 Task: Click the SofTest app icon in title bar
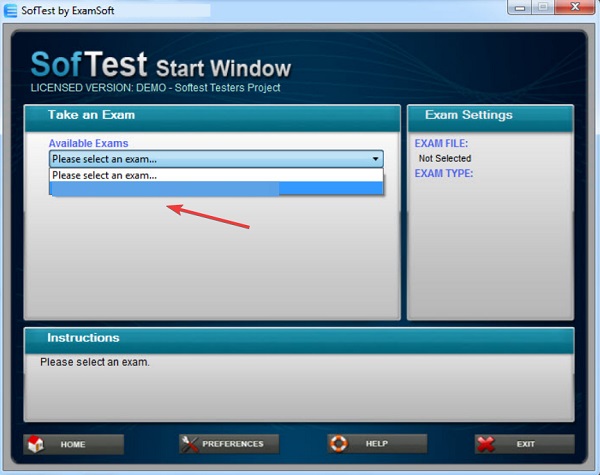10,11
